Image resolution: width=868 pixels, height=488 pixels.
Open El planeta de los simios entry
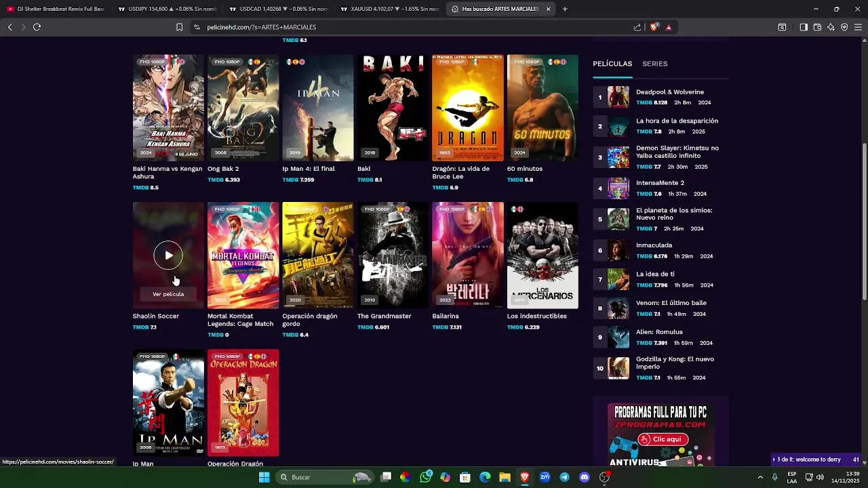point(674,214)
